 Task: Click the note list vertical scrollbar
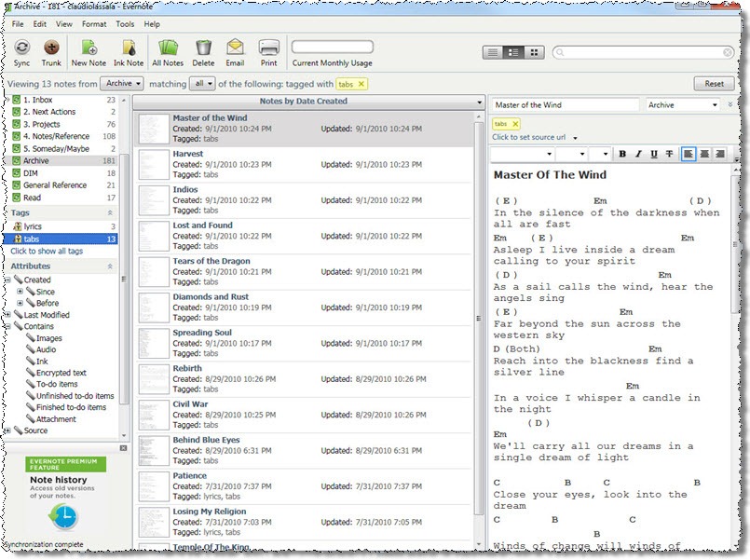coord(478,318)
